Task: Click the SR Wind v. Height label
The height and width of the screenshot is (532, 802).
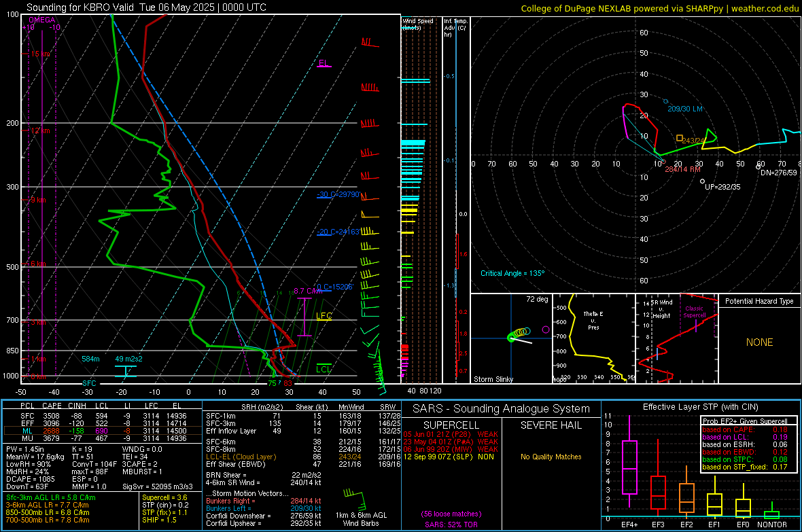Action: (x=662, y=309)
